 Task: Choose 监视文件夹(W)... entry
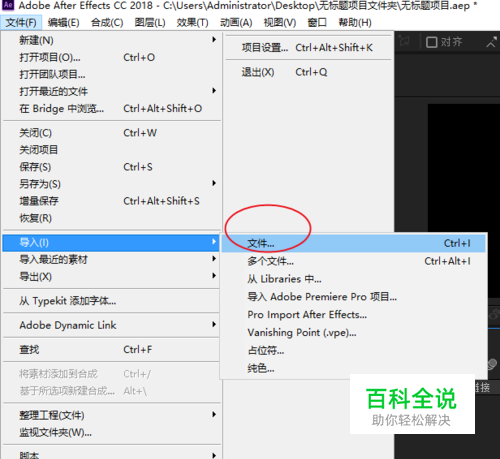(x=112, y=432)
